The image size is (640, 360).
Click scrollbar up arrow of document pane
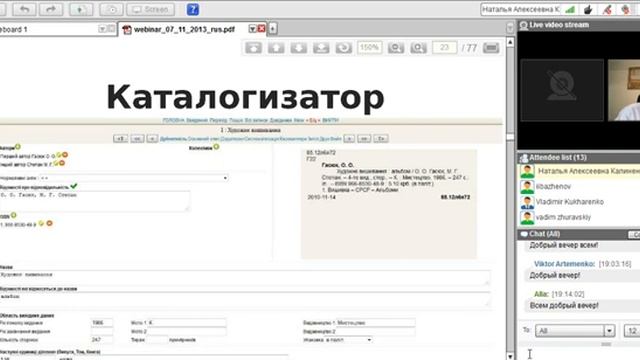[x=510, y=42]
